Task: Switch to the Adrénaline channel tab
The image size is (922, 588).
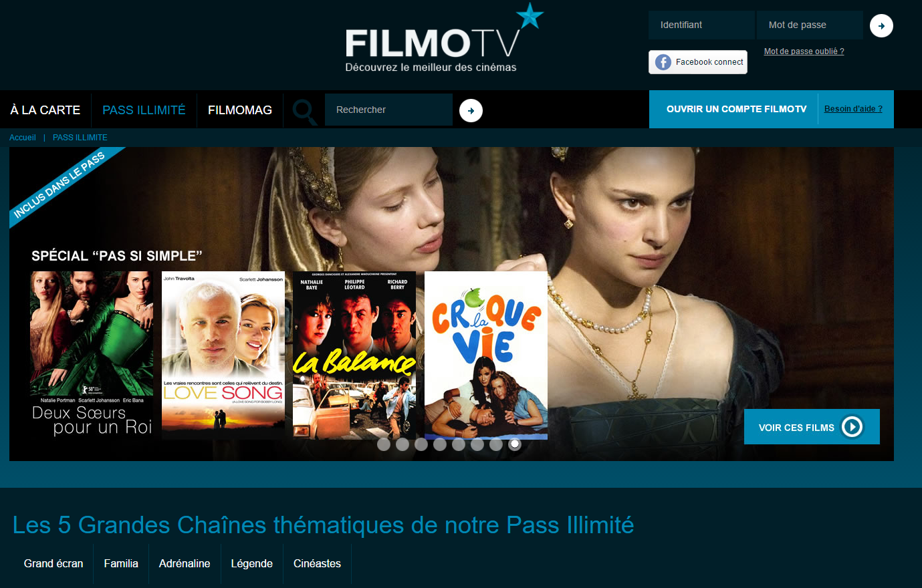Action: coord(185,564)
